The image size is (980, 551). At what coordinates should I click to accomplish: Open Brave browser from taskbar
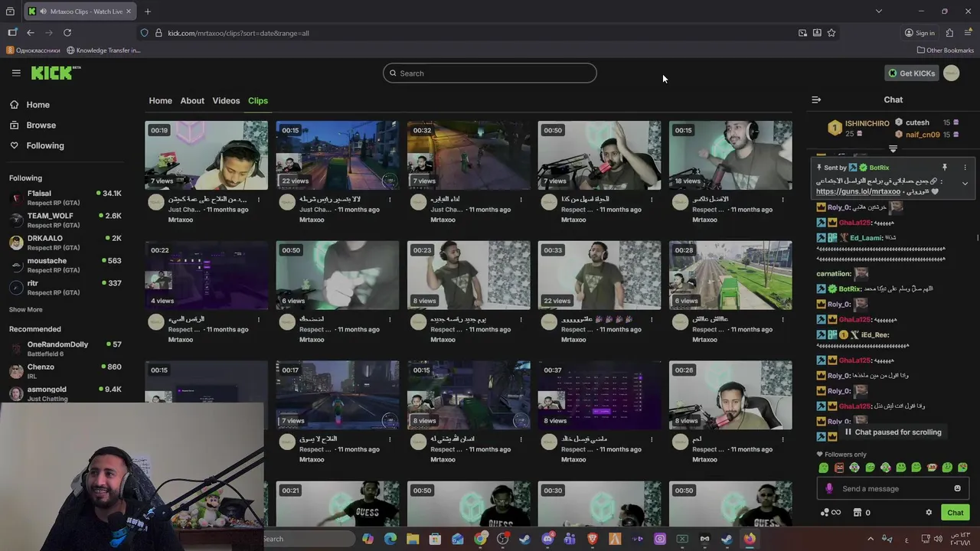(x=593, y=539)
